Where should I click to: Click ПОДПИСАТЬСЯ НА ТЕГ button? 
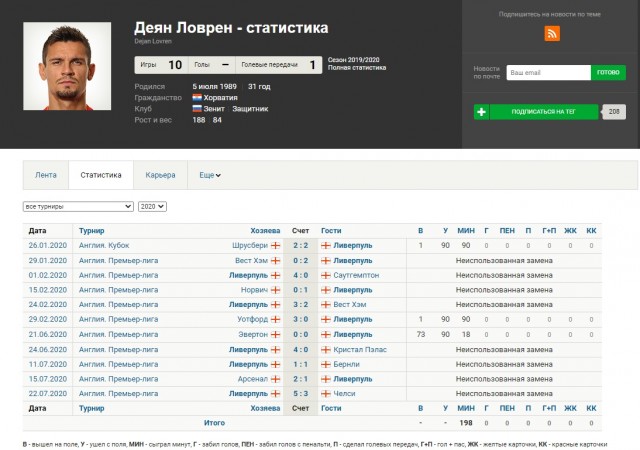[544, 112]
